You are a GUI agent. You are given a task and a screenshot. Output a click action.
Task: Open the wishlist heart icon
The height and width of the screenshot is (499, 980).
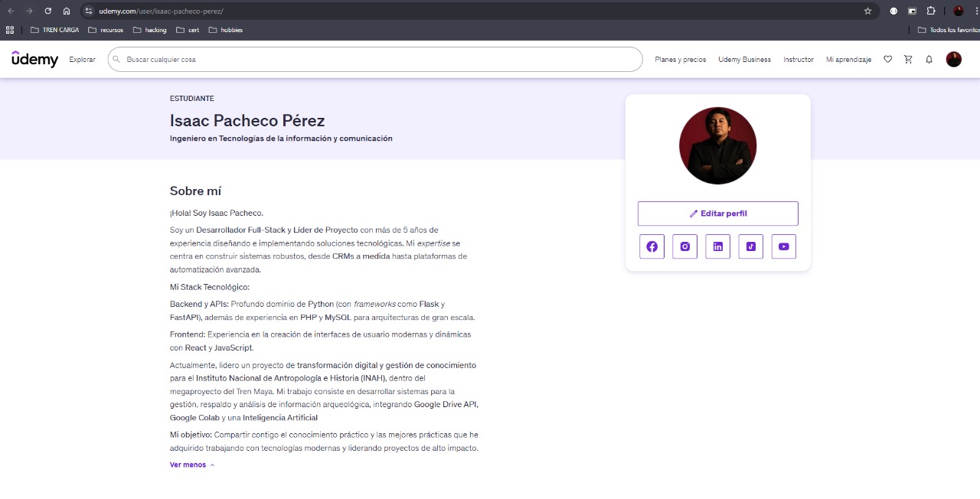pos(887,60)
